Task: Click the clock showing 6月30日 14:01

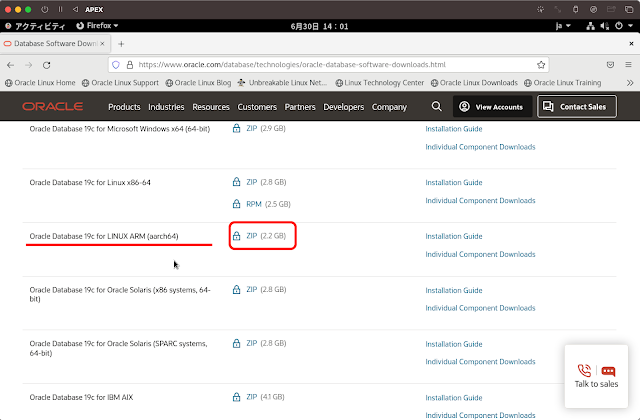Action: point(319,26)
